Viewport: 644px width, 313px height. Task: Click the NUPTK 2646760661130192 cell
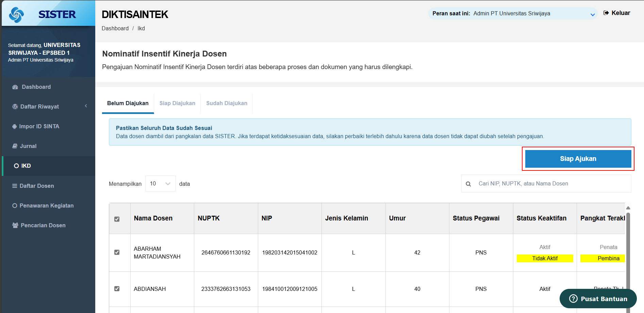click(226, 253)
